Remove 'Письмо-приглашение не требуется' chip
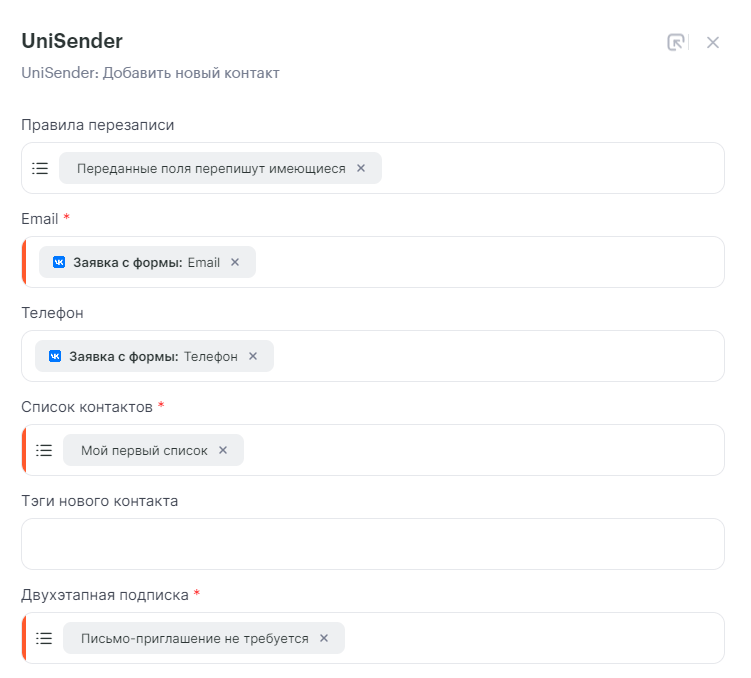This screenshot has width=751, height=678. (324, 638)
